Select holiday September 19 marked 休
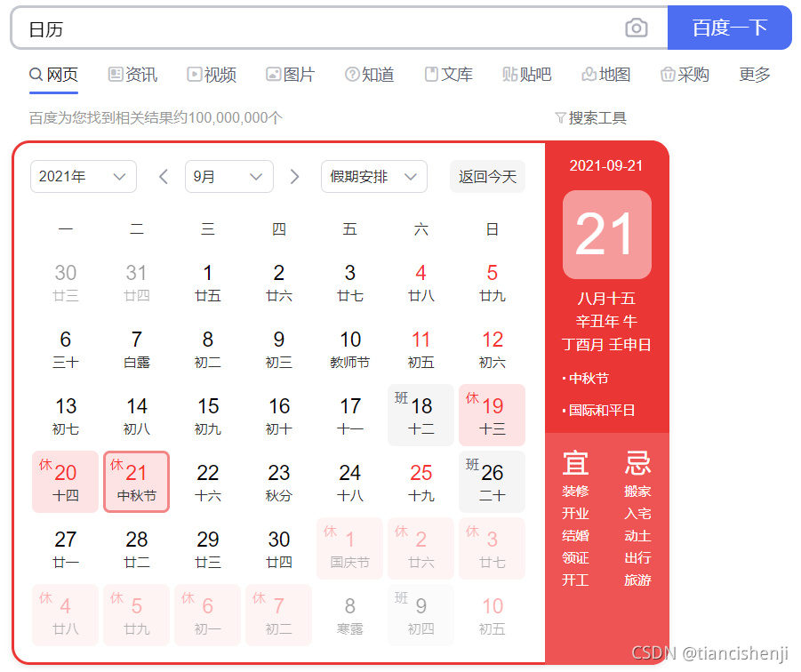Screen dimensions: 801x672 click(492, 415)
